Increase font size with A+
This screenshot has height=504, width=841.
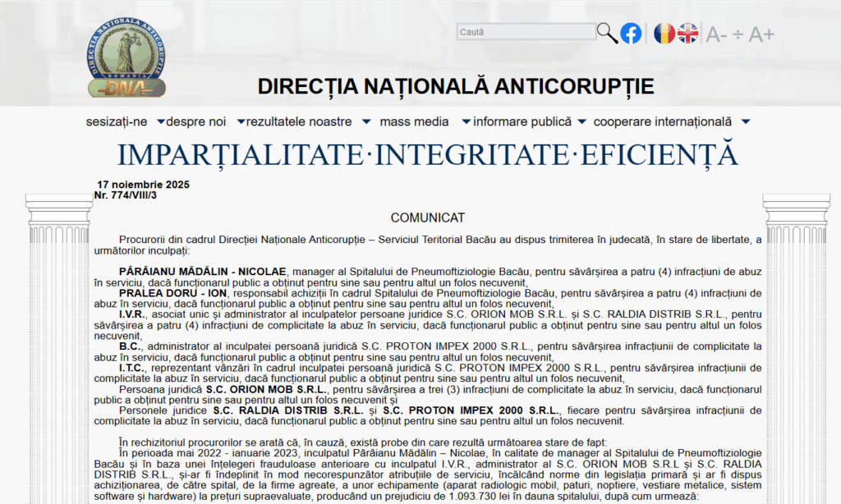click(x=761, y=34)
